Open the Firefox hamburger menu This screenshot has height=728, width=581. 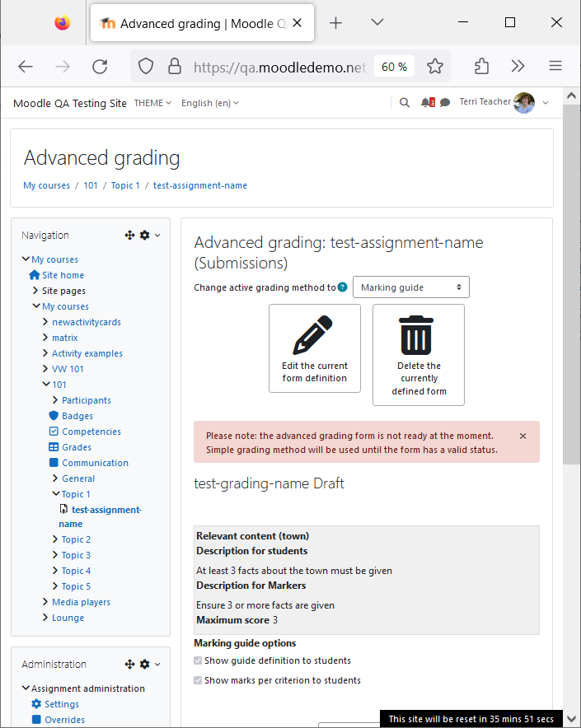[x=555, y=66]
